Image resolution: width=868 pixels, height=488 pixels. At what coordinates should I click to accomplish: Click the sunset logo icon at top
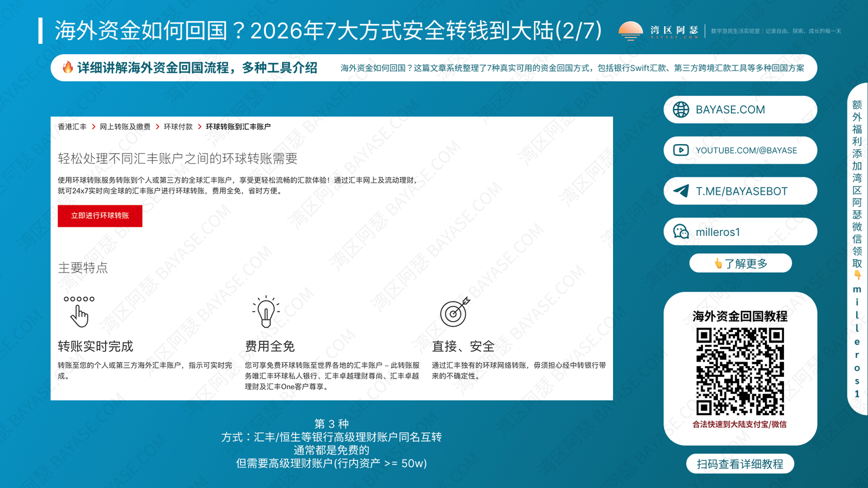point(630,31)
